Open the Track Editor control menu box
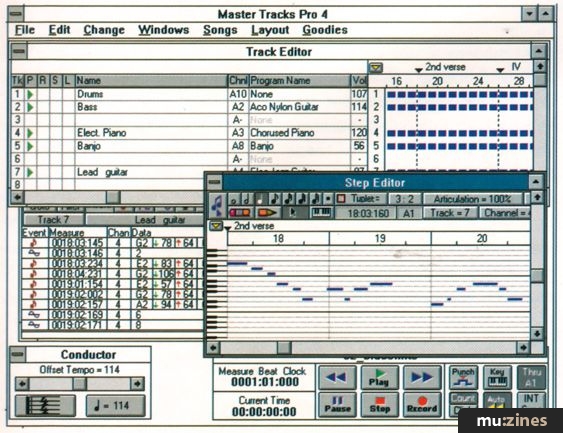Viewport: 563px width, 433px height. [19, 51]
